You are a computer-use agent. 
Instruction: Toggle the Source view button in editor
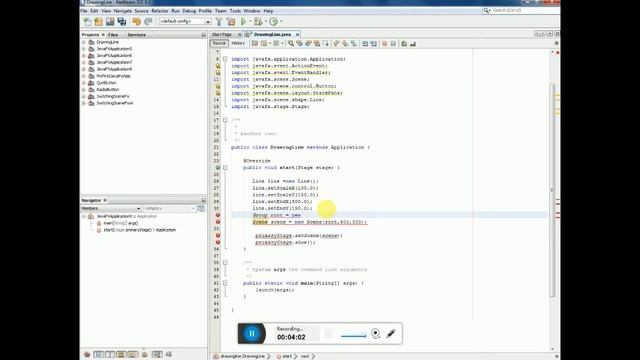tap(219, 43)
